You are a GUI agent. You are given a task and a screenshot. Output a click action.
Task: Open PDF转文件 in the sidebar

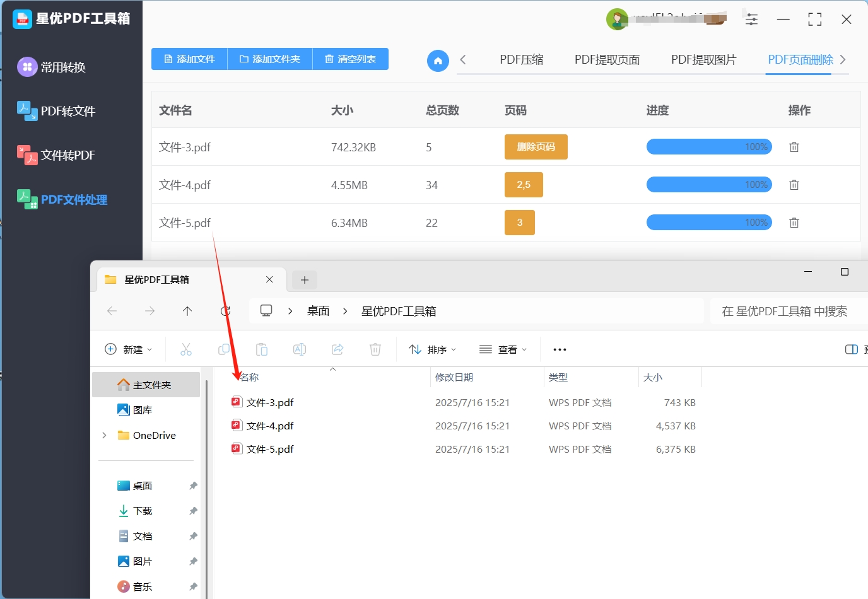coord(56,111)
